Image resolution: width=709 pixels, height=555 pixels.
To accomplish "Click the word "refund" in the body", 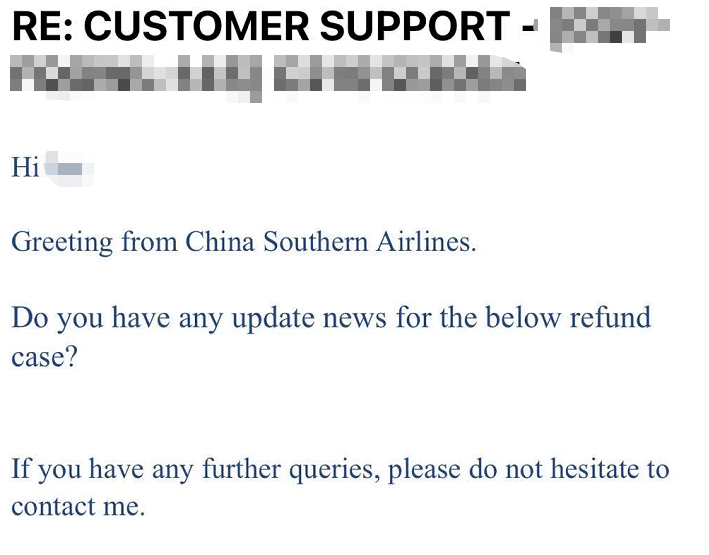I will click(x=610, y=317).
